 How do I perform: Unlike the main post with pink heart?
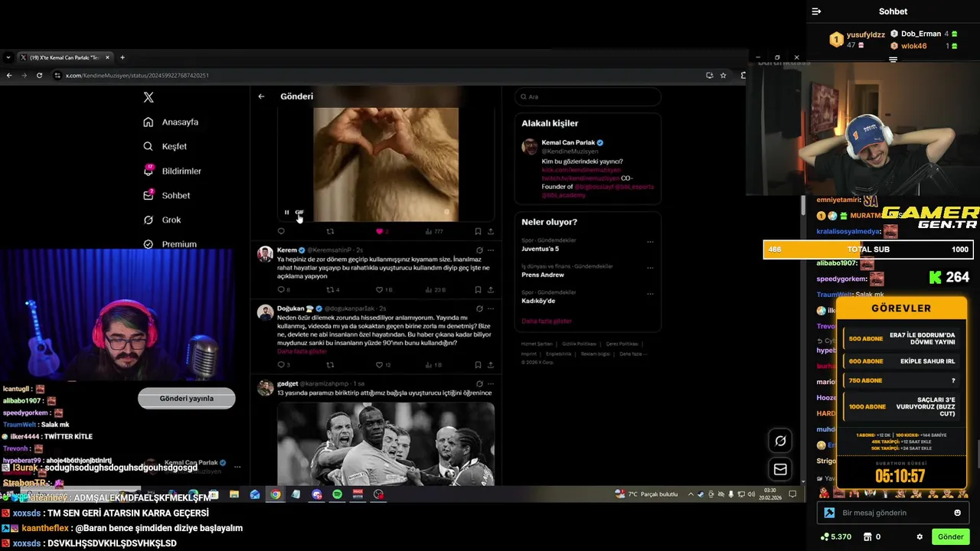(x=379, y=231)
